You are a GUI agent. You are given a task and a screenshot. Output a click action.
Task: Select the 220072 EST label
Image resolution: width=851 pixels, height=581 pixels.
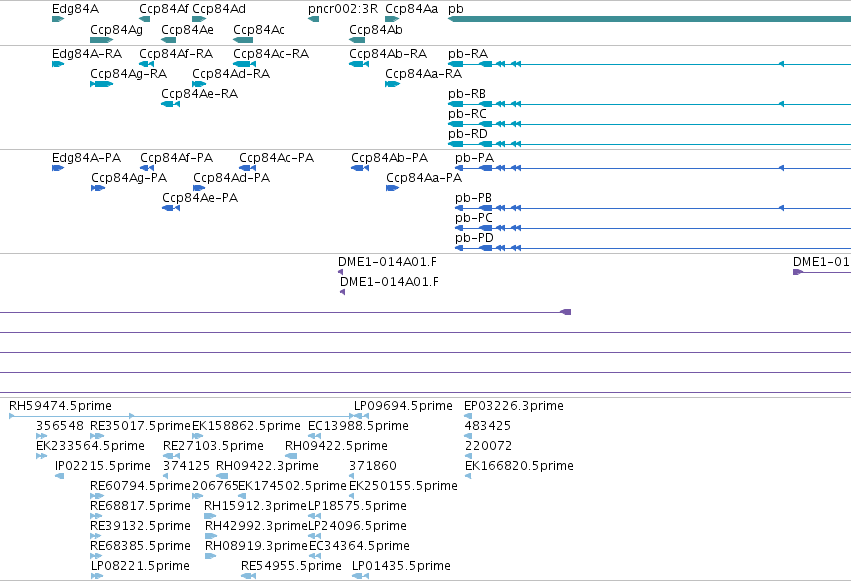click(488, 446)
